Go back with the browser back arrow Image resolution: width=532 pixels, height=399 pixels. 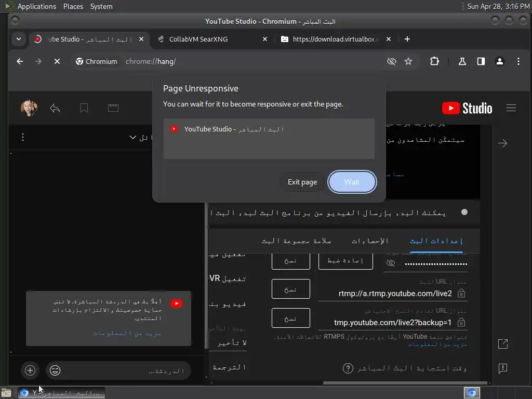[x=20, y=61]
